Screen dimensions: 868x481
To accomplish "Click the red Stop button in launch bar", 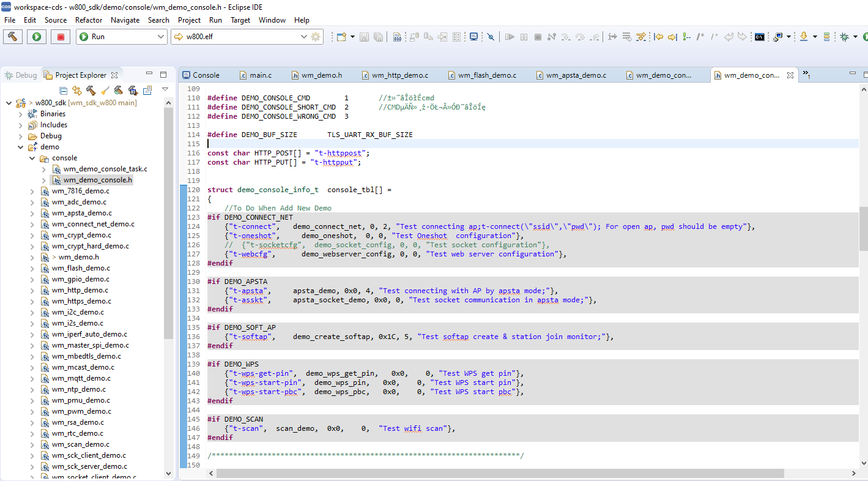I will 60,37.
